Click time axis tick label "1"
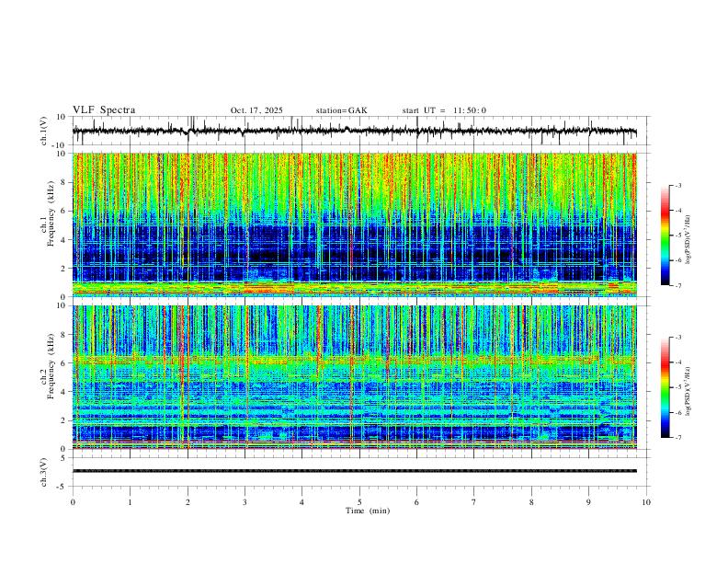 130,502
